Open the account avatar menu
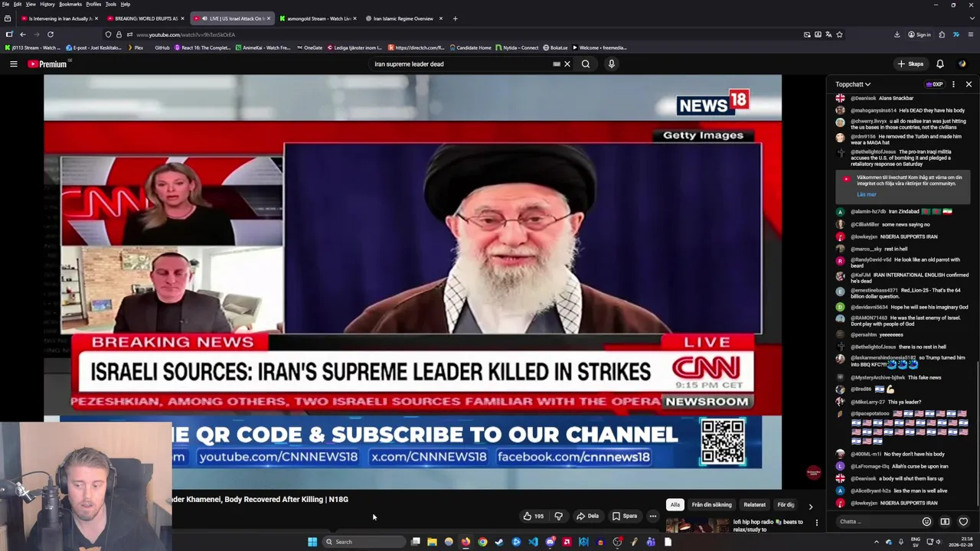The height and width of the screenshot is (551, 980). pos(962,64)
